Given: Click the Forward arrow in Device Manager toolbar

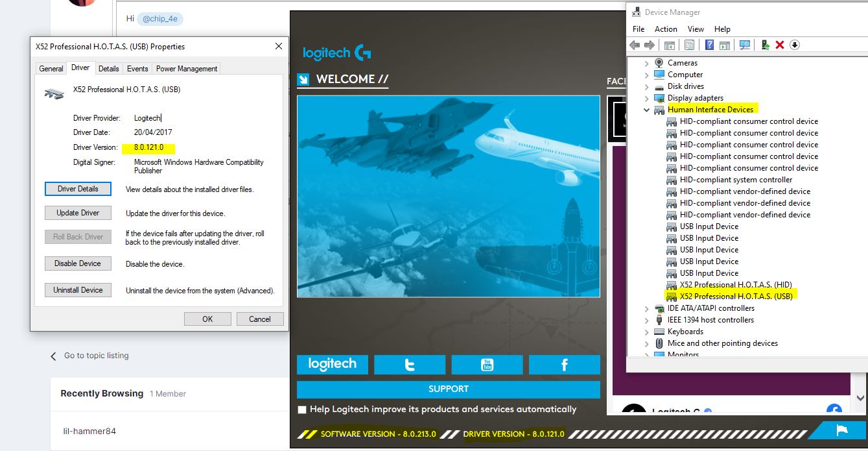Looking at the screenshot, I should pyautogui.click(x=649, y=45).
